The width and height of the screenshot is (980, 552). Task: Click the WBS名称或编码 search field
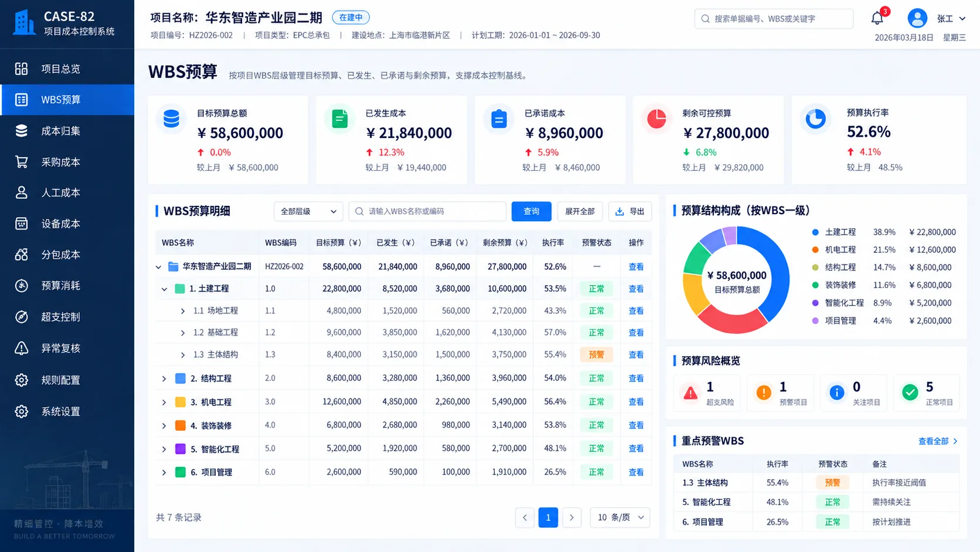[427, 211]
